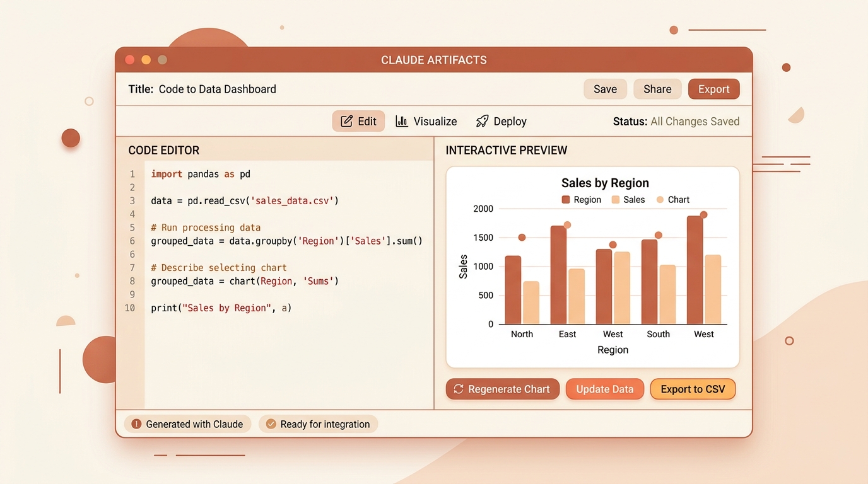Click the INTERACTIVE PREVIEW panel heading
868x484 pixels.
point(507,151)
